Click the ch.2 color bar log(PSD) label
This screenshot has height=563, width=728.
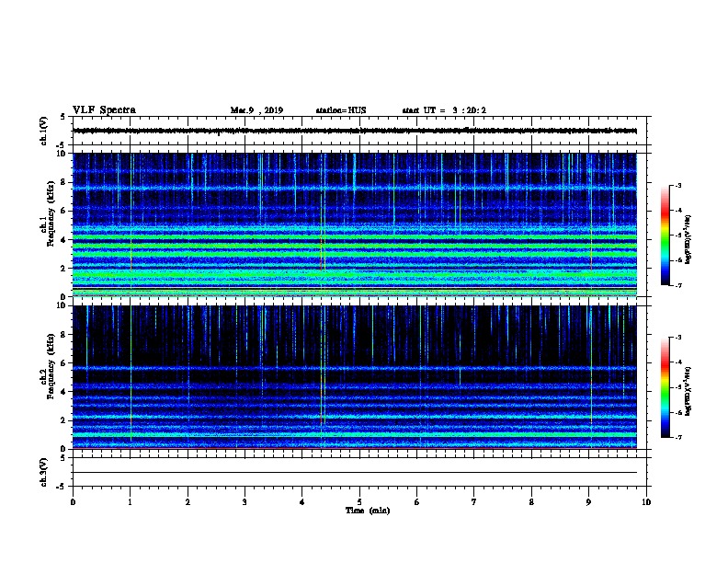click(x=688, y=392)
